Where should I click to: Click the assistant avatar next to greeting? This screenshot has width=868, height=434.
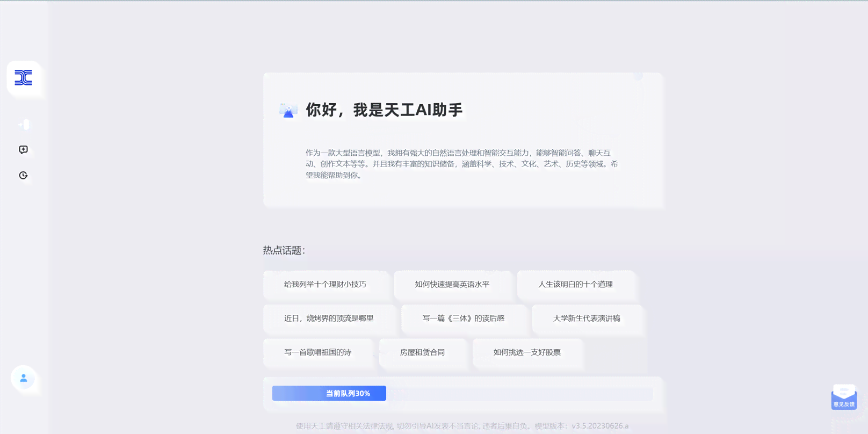click(288, 110)
